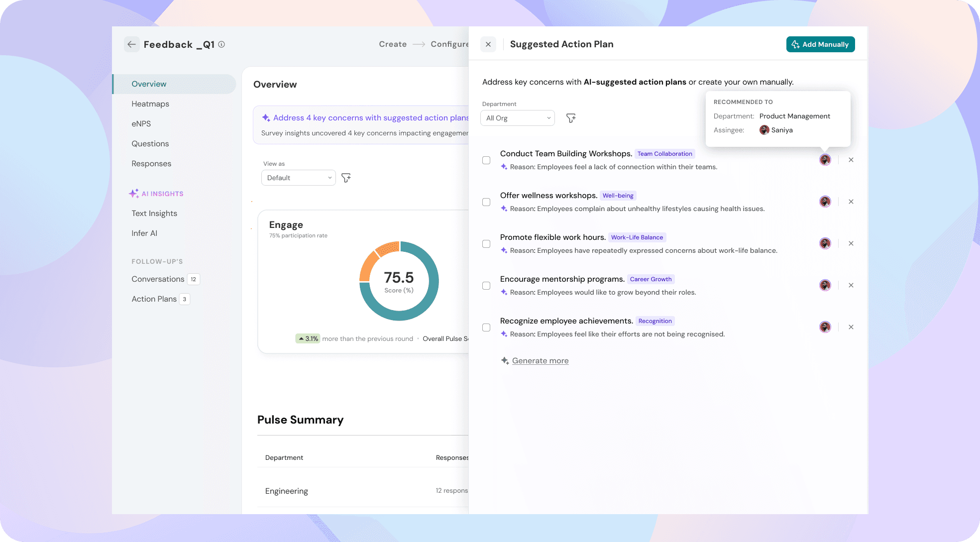Click the Add Manually button
Screen dimensions: 980x542
(x=820, y=44)
